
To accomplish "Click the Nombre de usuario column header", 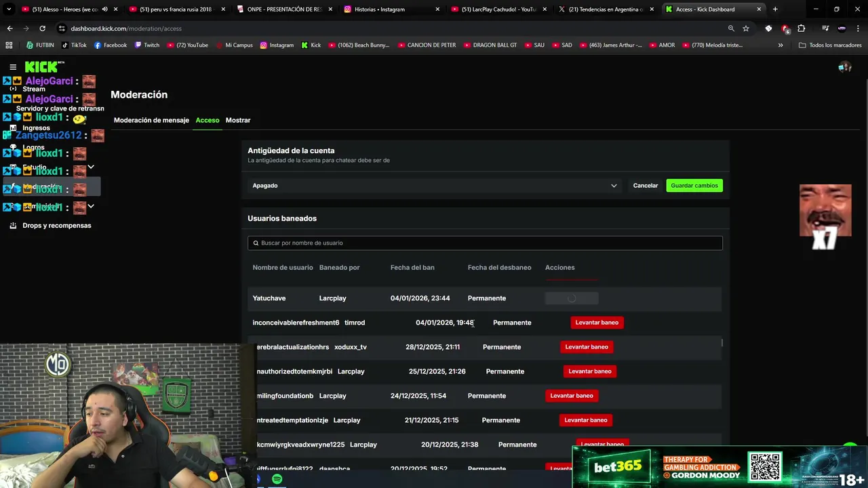I will 283,267.
